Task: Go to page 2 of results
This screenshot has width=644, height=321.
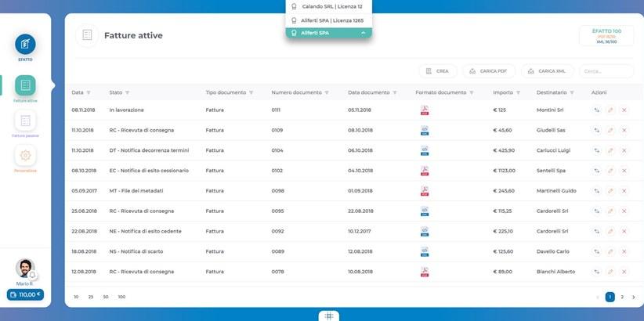Action: click(622, 298)
